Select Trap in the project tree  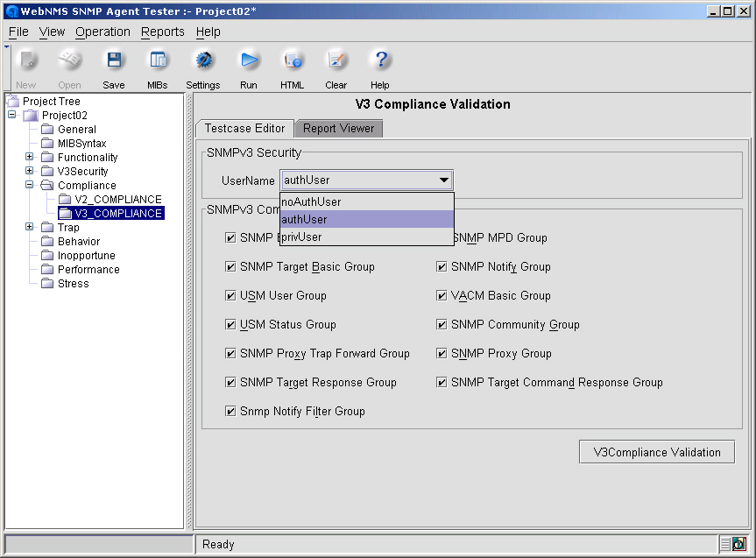click(x=68, y=227)
